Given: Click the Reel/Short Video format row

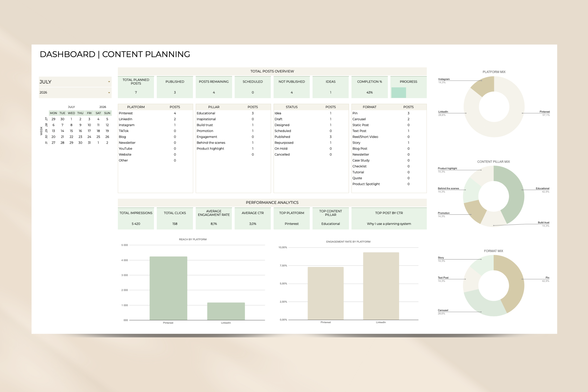Looking at the screenshot, I should coord(389,137).
